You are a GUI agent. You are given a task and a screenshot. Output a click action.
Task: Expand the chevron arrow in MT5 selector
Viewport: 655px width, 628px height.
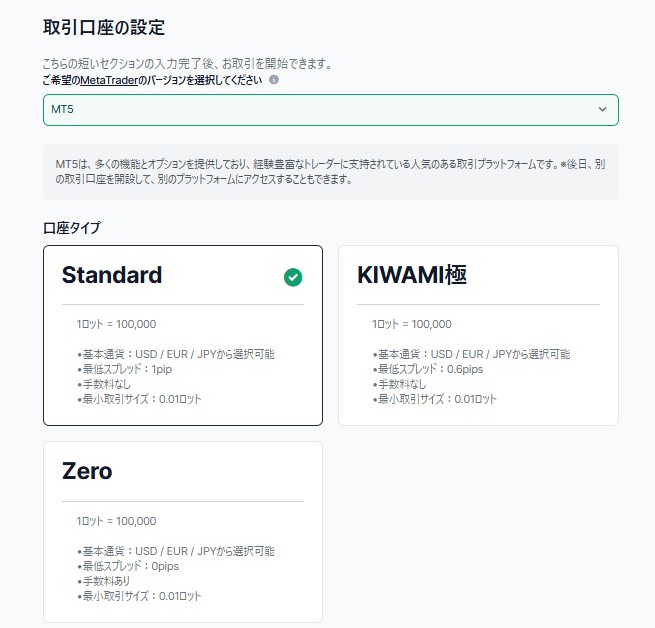coord(602,109)
